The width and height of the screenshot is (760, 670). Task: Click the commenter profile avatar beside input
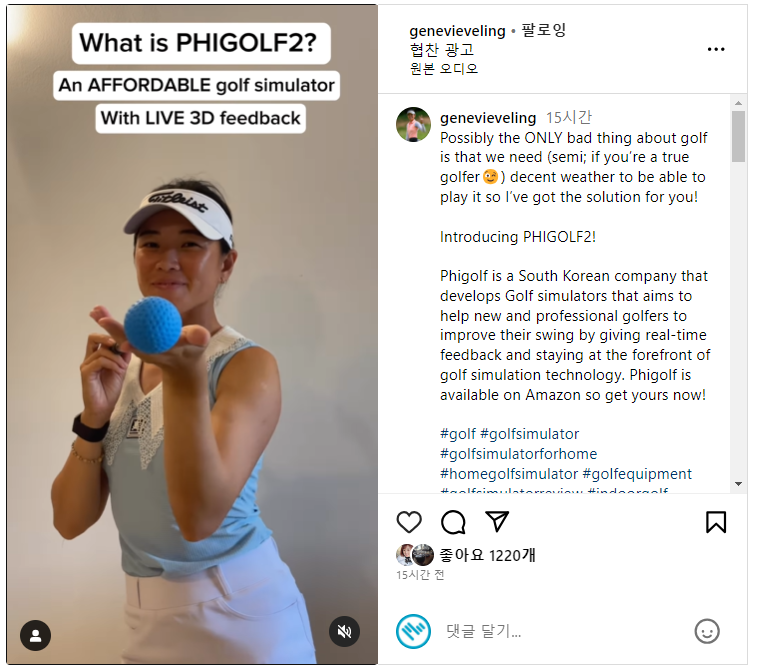[413, 631]
